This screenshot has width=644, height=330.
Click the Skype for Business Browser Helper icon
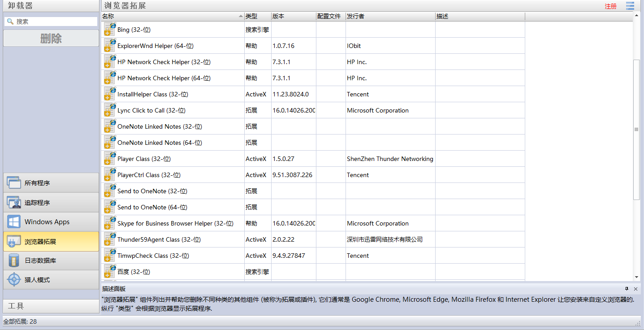pos(110,223)
